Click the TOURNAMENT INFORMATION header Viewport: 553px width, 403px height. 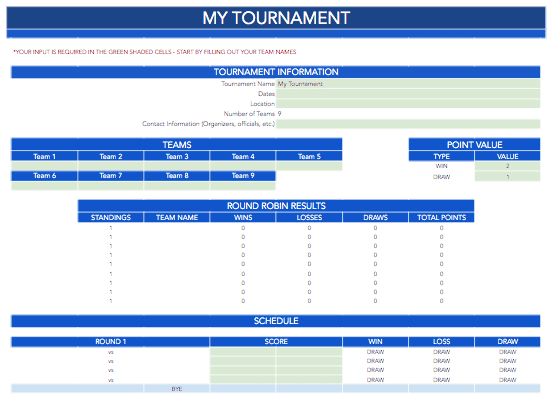(x=275, y=72)
